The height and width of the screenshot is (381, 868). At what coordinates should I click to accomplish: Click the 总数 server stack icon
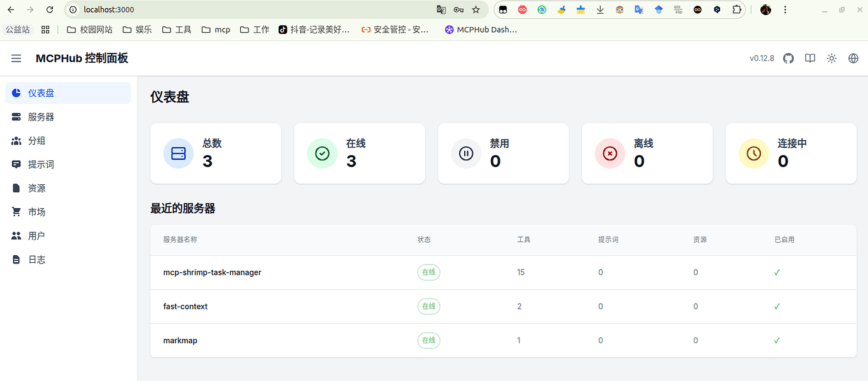179,153
